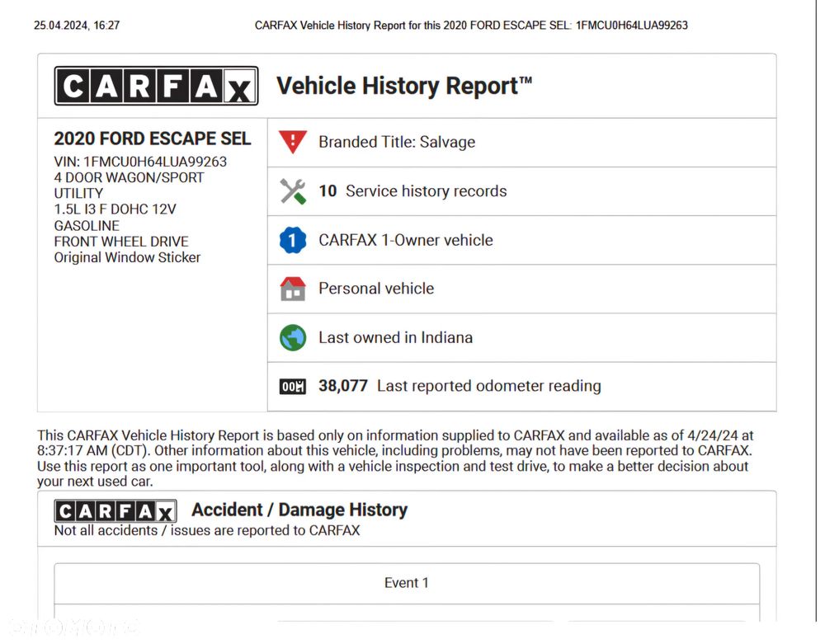Click the red Branded Title warning icon
The width and height of the screenshot is (825, 644).
pos(292,142)
